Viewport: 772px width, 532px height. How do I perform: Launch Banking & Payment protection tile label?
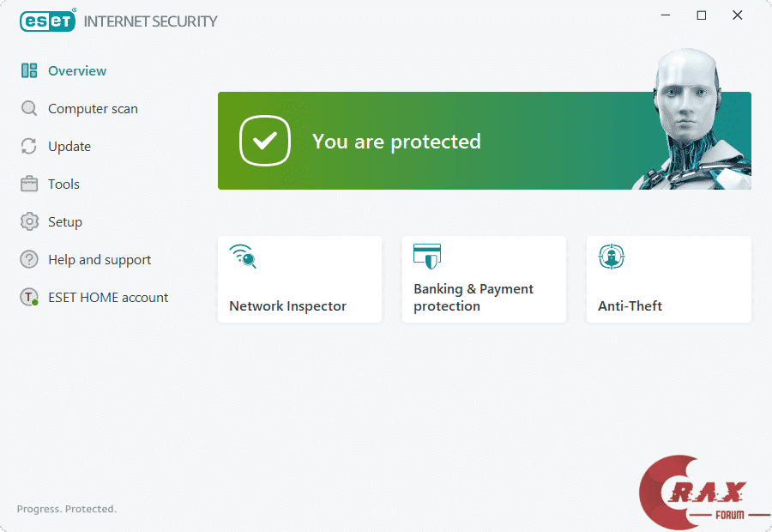click(x=473, y=298)
